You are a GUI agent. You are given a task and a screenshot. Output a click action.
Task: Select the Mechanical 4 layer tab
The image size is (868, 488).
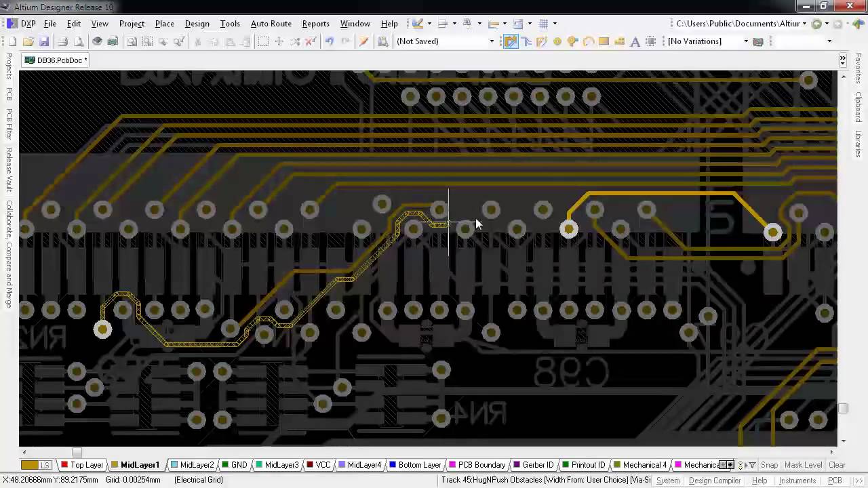(x=641, y=465)
